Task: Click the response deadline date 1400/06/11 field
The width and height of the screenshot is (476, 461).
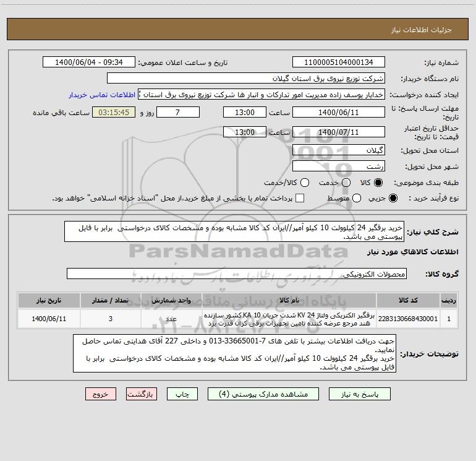Action: pos(339,113)
